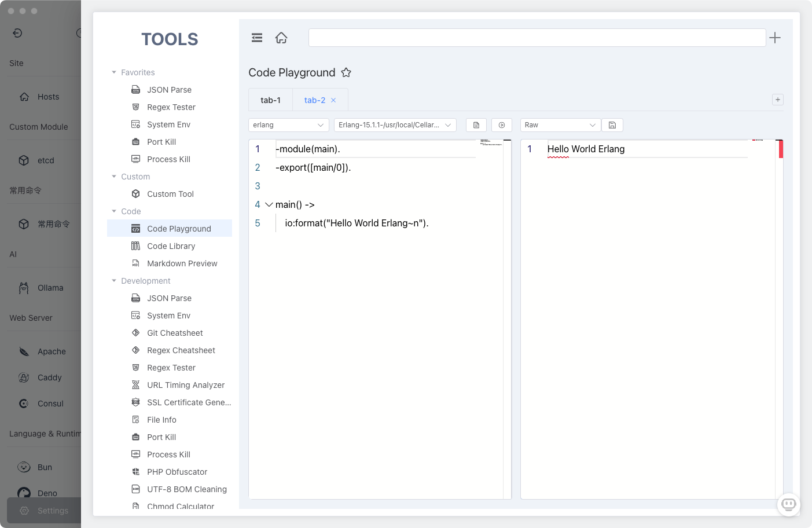Click Port Kill icon under Favorites
The height and width of the screenshot is (528, 812).
pyautogui.click(x=135, y=142)
